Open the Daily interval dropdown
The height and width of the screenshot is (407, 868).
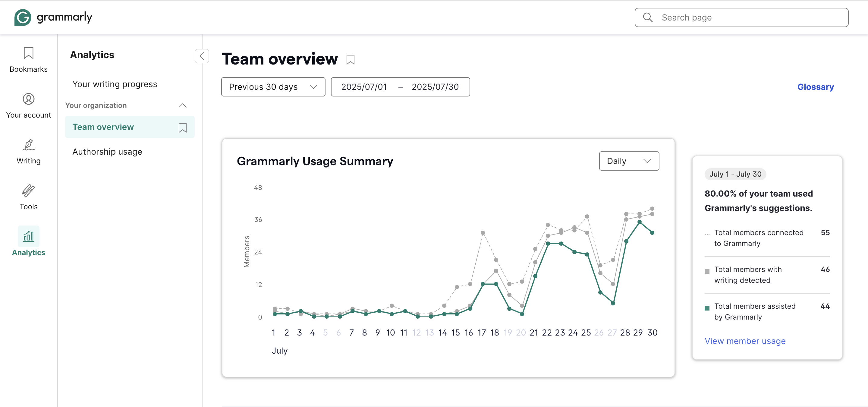[x=629, y=161]
